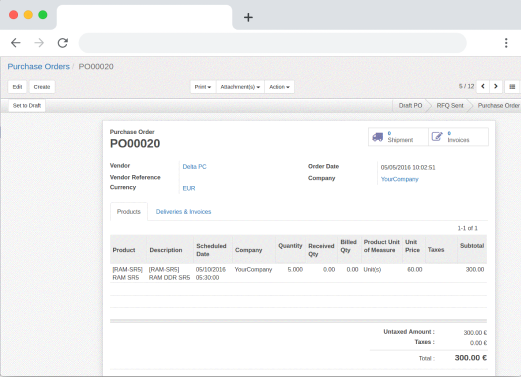Click the Edit button
The height and width of the screenshot is (377, 521).
coord(17,87)
